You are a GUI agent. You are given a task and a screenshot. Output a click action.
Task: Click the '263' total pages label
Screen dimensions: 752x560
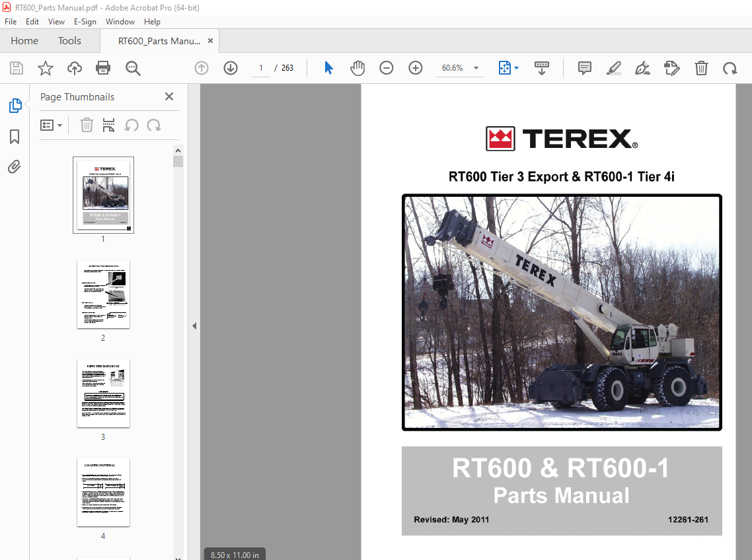(x=287, y=68)
